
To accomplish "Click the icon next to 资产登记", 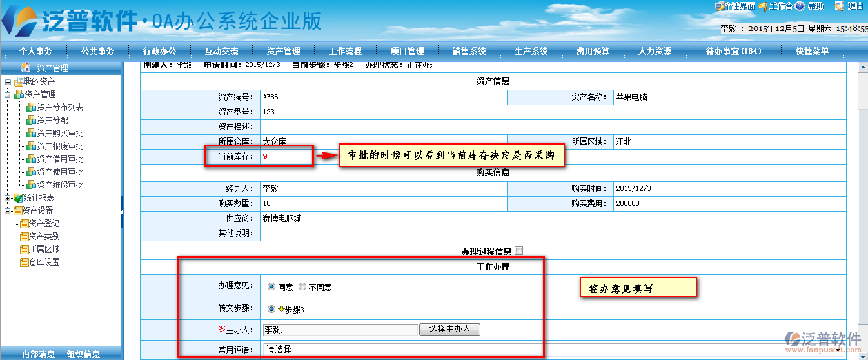I will click(x=25, y=224).
